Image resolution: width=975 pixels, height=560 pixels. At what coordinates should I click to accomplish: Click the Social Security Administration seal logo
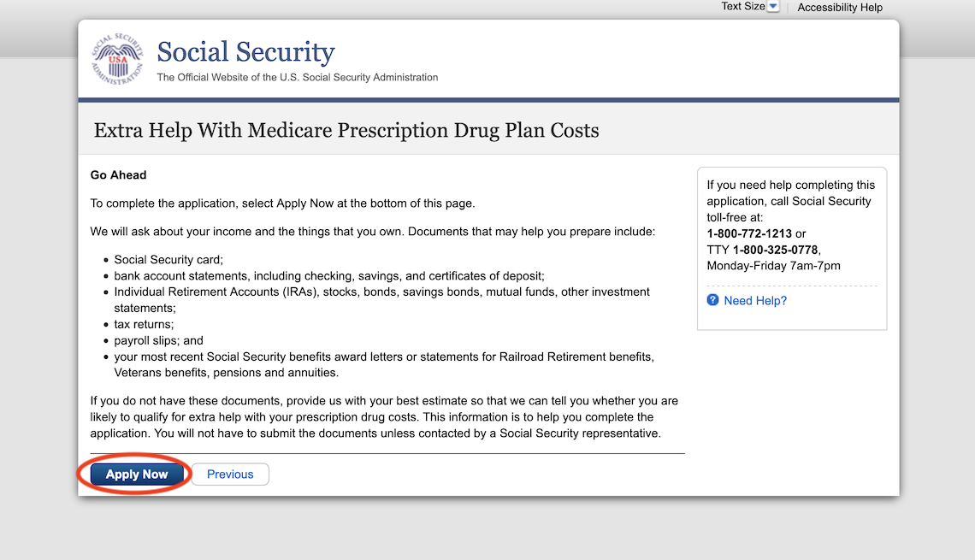[116, 58]
